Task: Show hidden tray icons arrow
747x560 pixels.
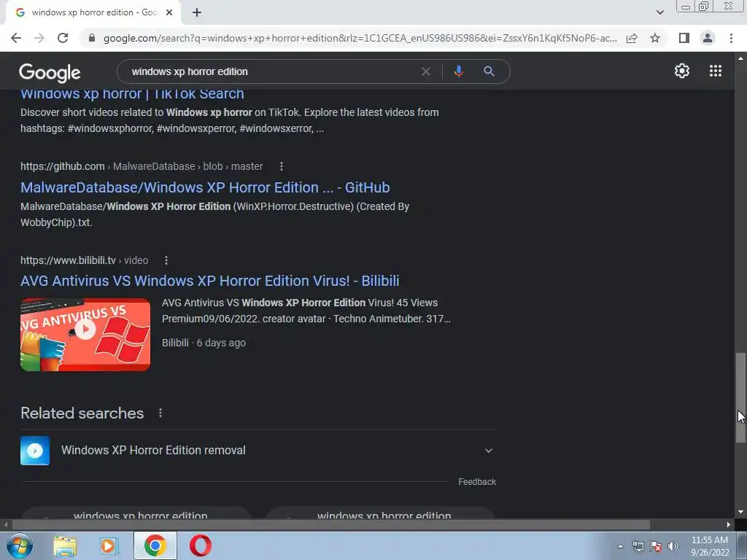Action: pos(620,546)
